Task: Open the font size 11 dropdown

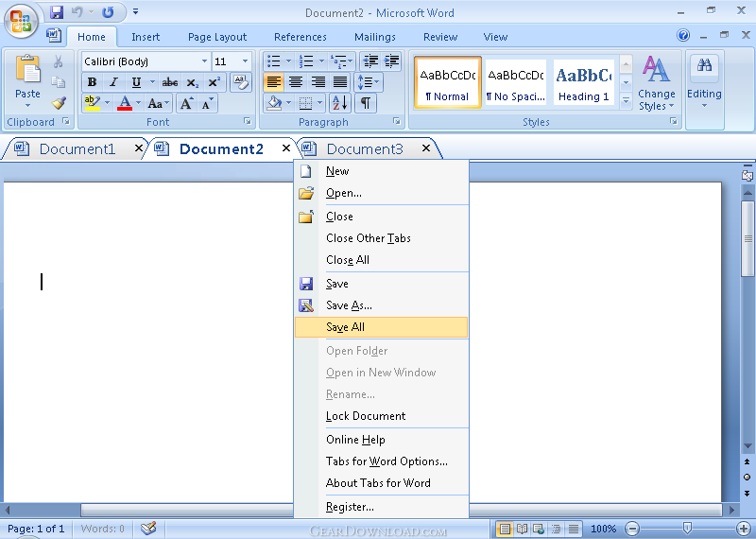Action: point(245,61)
